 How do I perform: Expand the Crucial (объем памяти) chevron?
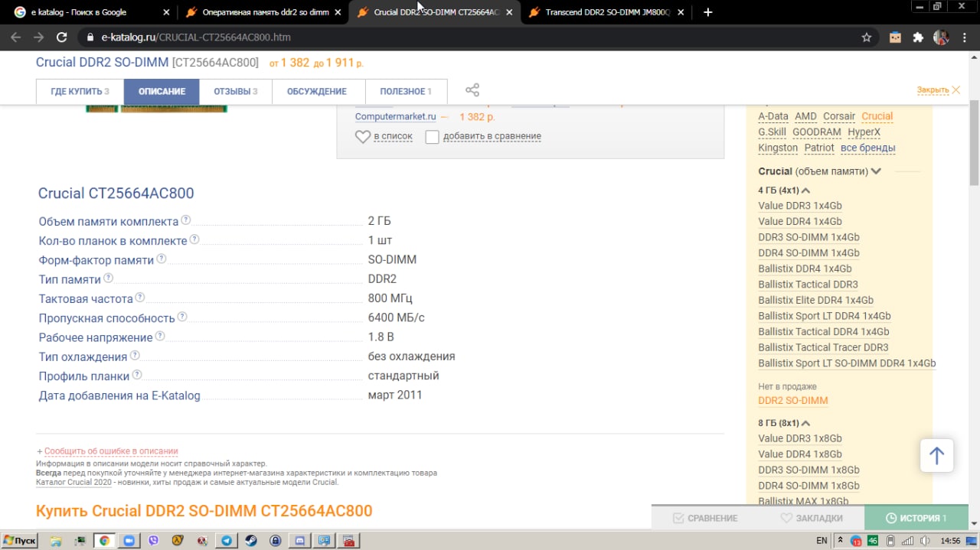pyautogui.click(x=876, y=171)
